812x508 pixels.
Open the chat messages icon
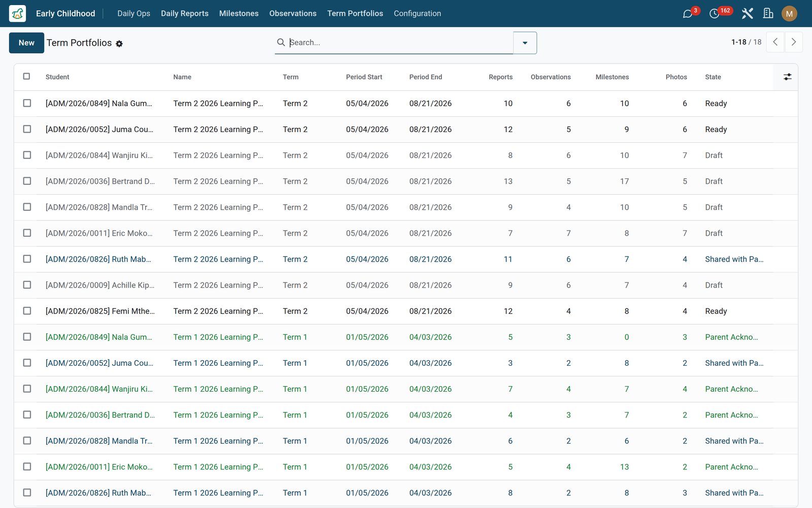point(688,14)
